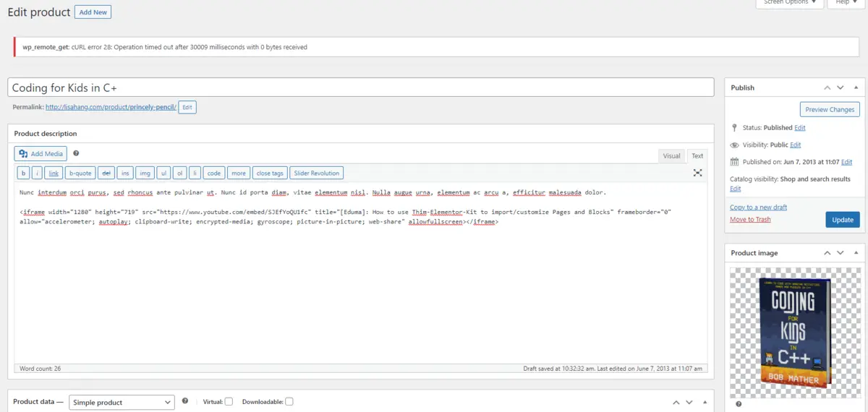Insert ul unordered list tag
The width and height of the screenshot is (868, 412).
(163, 173)
